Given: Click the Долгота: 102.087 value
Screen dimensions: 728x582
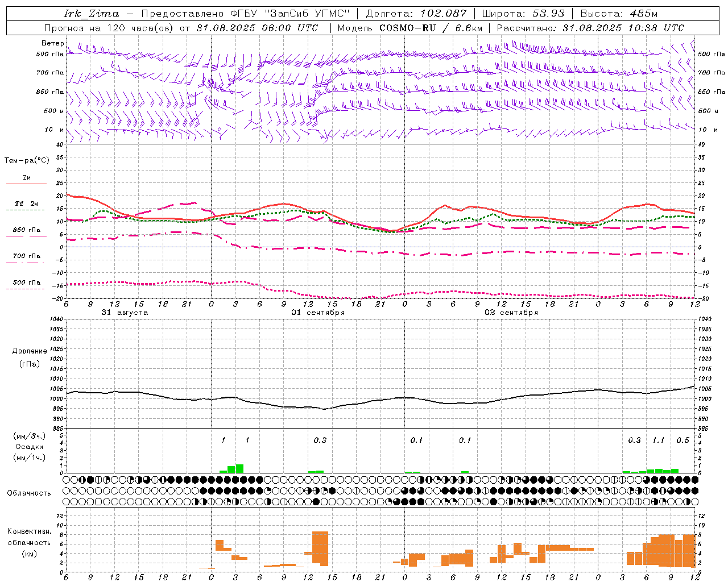Looking at the screenshot, I should click(x=416, y=14).
